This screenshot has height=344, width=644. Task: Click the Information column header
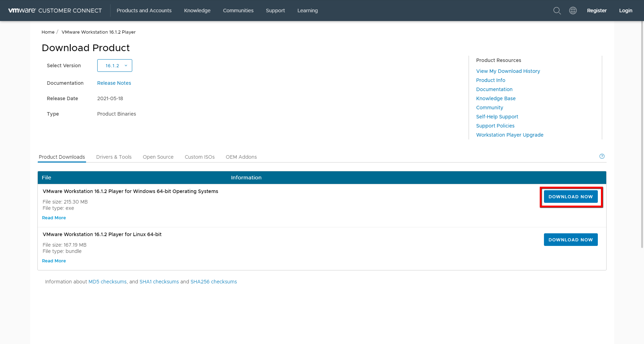pyautogui.click(x=246, y=178)
